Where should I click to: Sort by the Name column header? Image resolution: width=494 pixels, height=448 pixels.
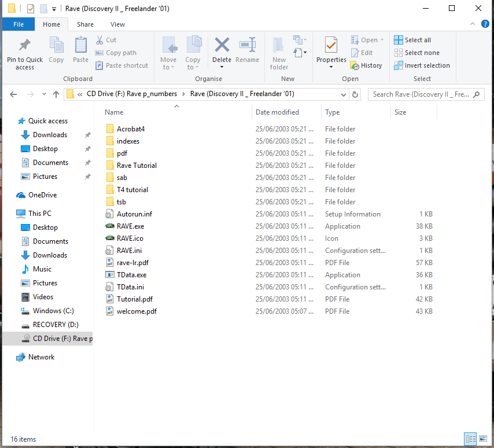tap(176, 112)
